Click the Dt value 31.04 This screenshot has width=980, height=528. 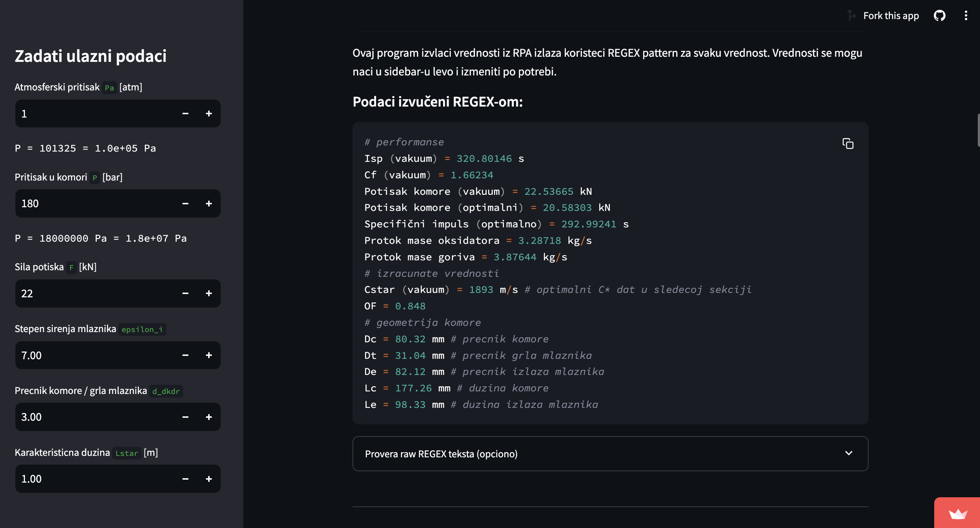(x=410, y=356)
